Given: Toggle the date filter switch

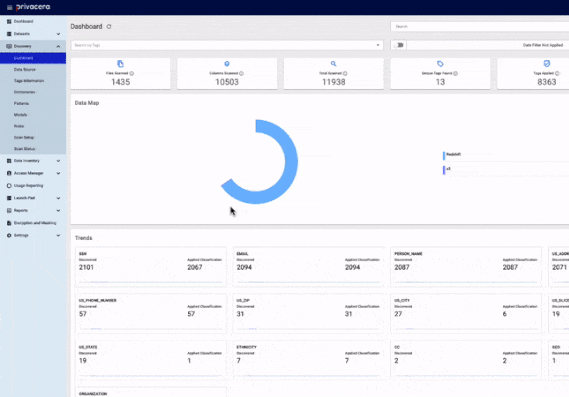Looking at the screenshot, I should point(399,45).
